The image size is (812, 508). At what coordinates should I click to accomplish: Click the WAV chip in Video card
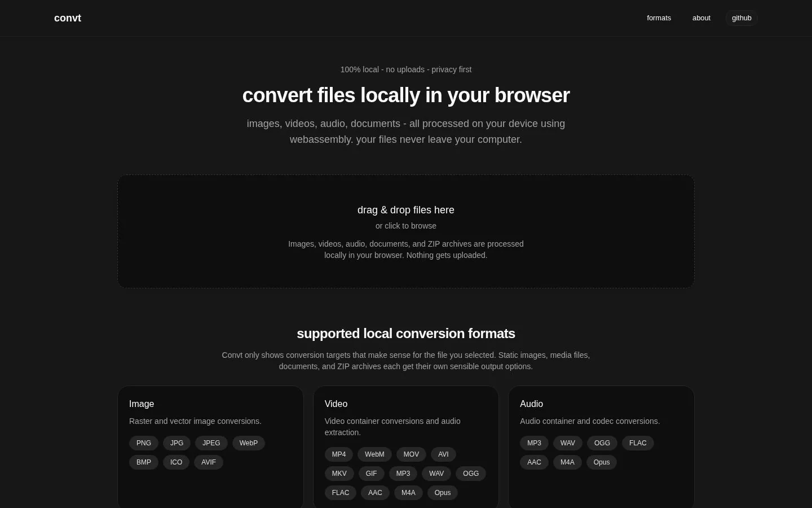[x=436, y=474]
